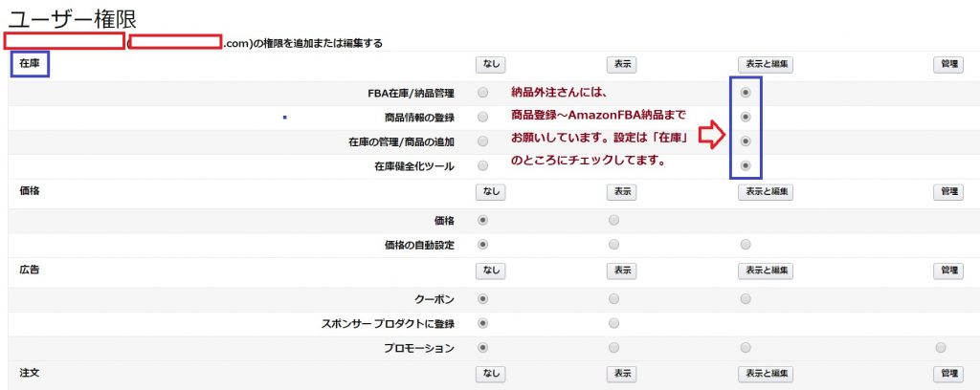The image size is (980, 390).
Task: Click '表示' button in 在庫 section header
Action: 621,65
